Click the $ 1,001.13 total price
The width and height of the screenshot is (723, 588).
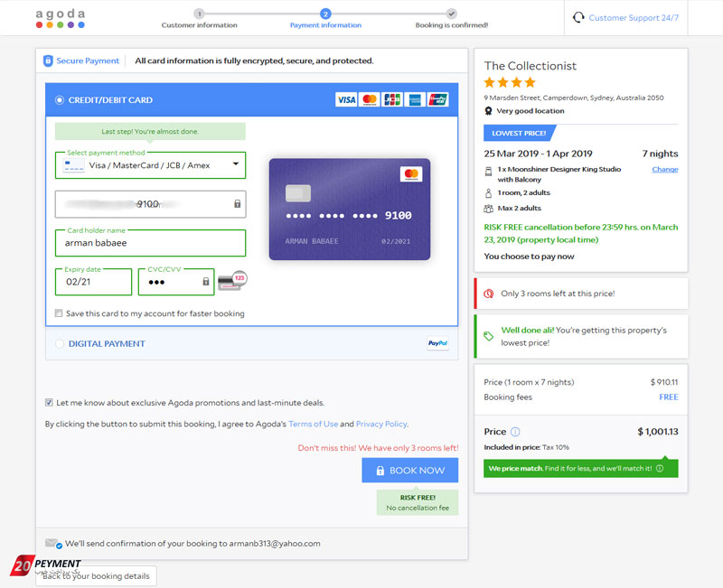click(x=658, y=432)
